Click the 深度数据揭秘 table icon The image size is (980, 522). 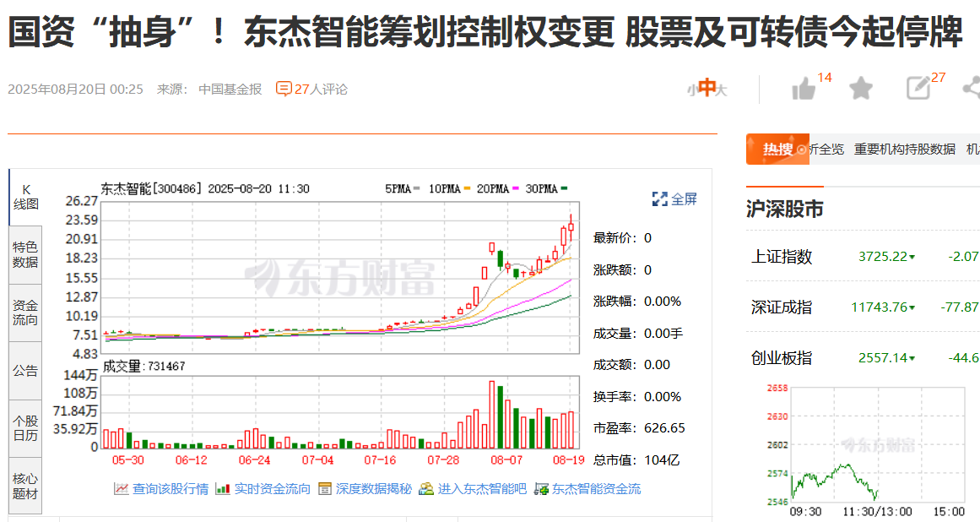pos(324,489)
